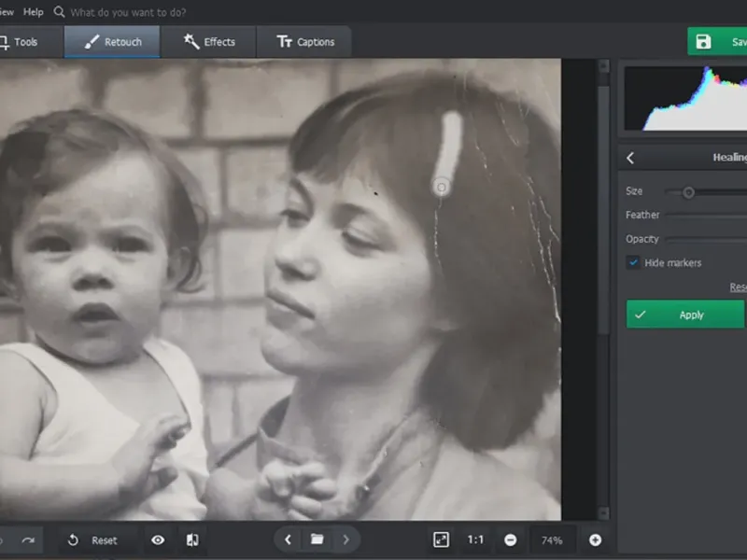Click the fit to screen icon
The height and width of the screenshot is (560, 747).
point(442,539)
